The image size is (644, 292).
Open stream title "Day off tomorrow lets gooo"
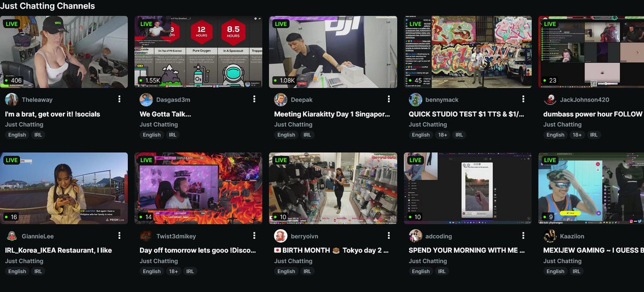click(x=197, y=251)
